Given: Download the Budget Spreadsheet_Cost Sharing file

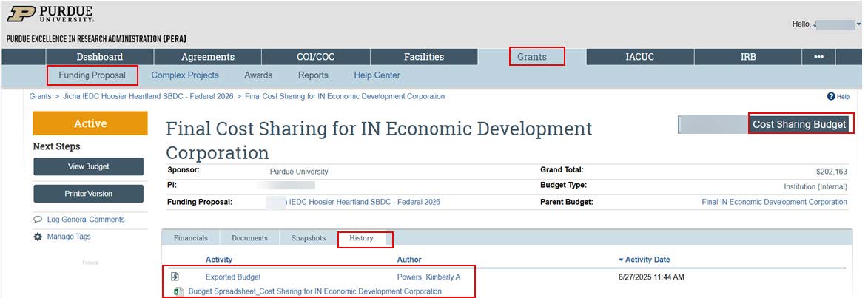Looking at the screenshot, I should point(315,291).
